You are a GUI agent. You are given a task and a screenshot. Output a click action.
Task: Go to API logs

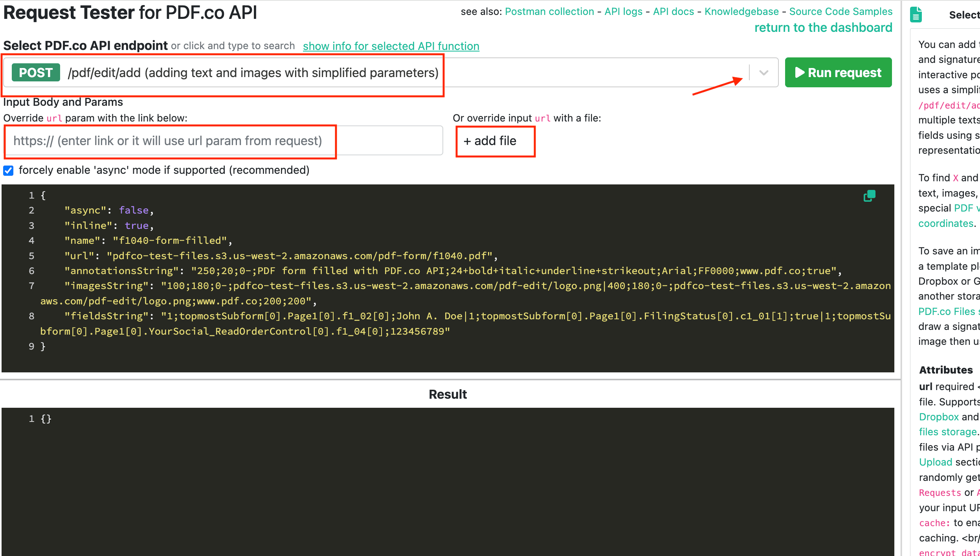(x=623, y=12)
